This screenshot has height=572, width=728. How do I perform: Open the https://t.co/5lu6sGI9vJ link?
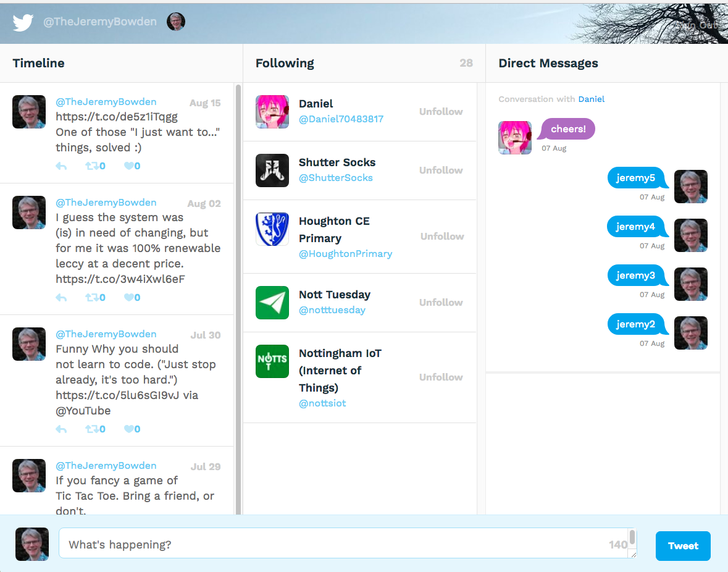coord(117,395)
